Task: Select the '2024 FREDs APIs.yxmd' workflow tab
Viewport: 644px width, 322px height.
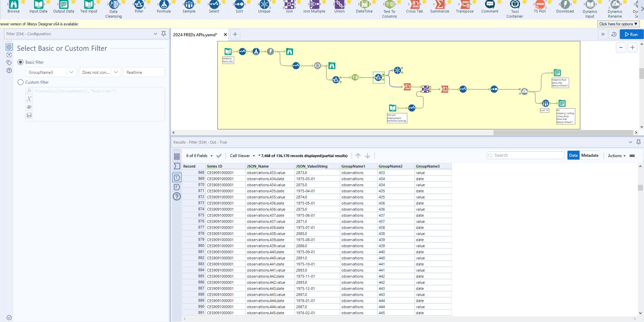Action: coord(194,34)
